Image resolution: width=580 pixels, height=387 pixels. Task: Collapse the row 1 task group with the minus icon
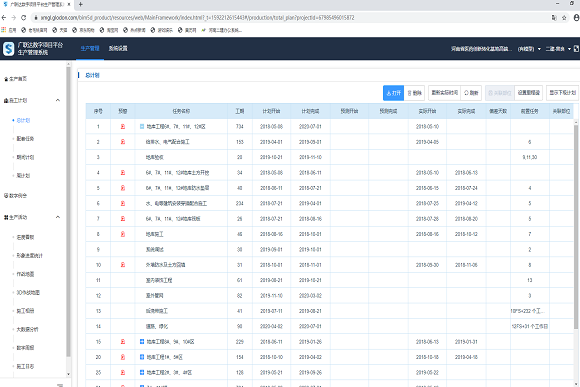(x=142, y=127)
